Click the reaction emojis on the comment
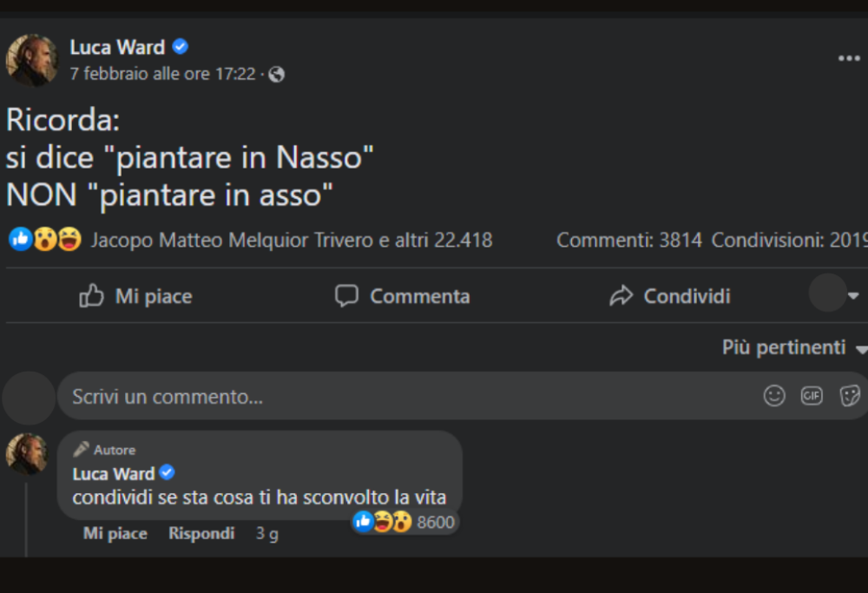Image resolution: width=868 pixels, height=593 pixels. pyautogui.click(x=383, y=522)
